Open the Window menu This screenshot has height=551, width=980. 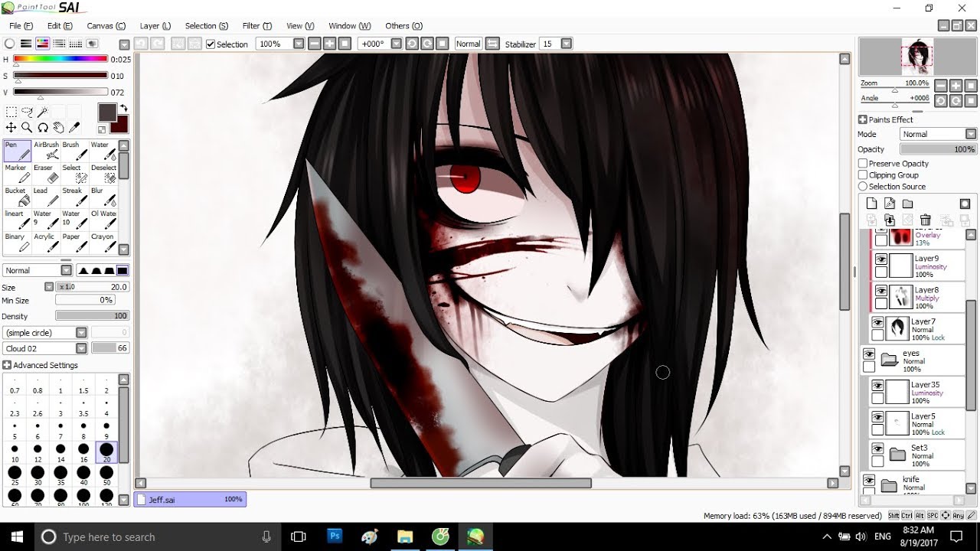point(349,26)
